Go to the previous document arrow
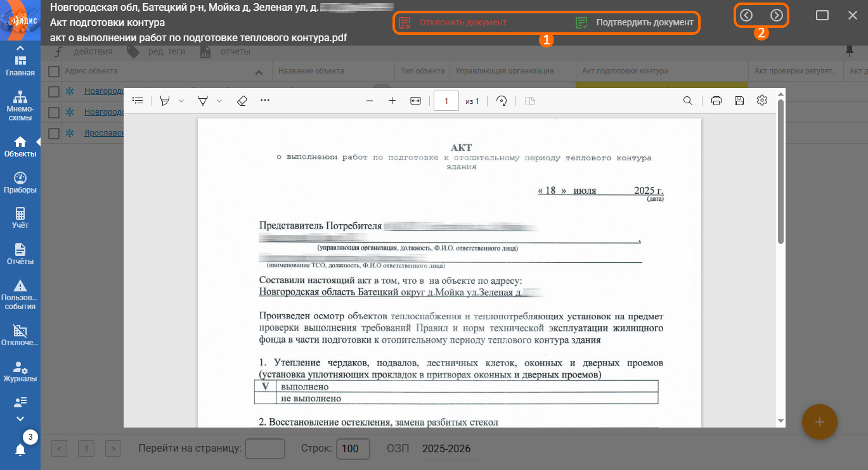Image resolution: width=868 pixels, height=470 pixels. (x=746, y=15)
